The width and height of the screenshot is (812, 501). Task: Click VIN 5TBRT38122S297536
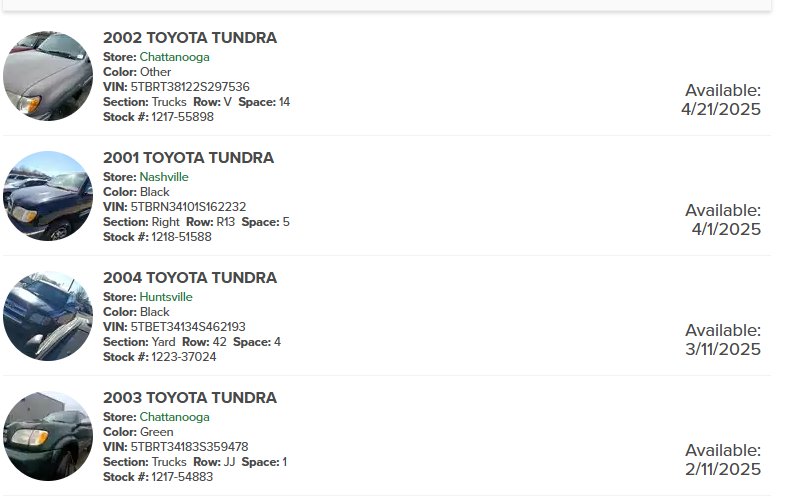coord(190,87)
